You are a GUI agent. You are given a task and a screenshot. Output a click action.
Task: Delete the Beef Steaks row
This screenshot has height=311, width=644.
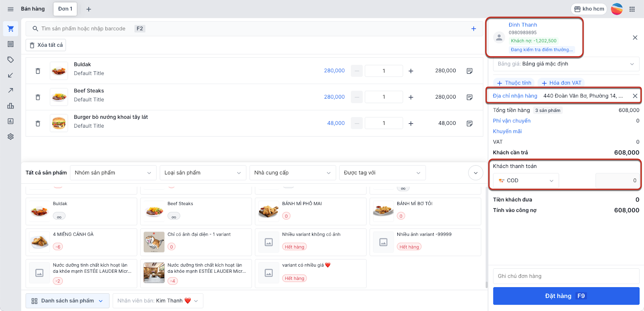(38, 97)
